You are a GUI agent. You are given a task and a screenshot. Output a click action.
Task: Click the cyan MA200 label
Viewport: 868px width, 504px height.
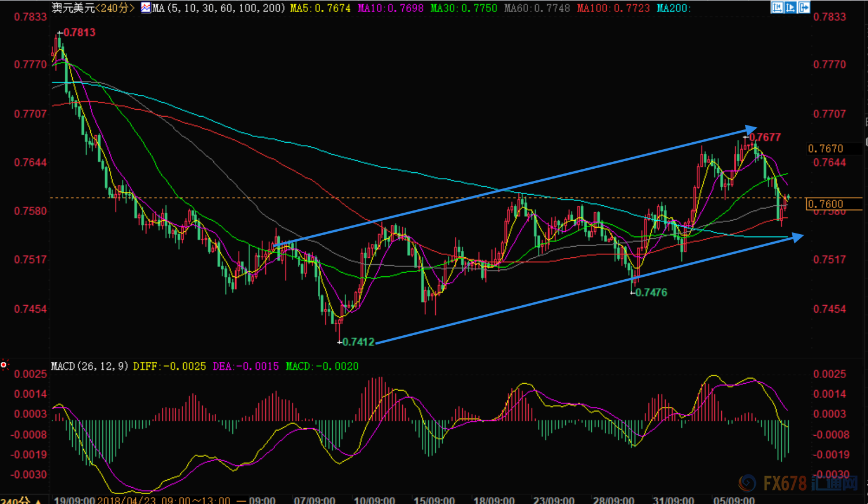point(674,8)
